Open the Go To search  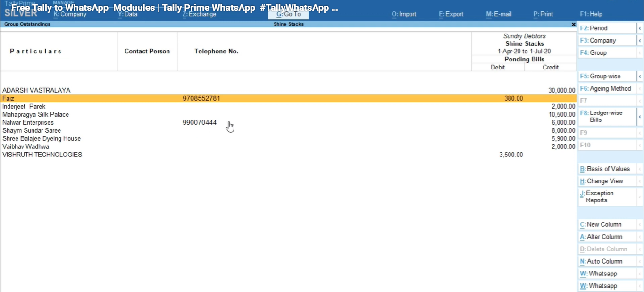288,14
